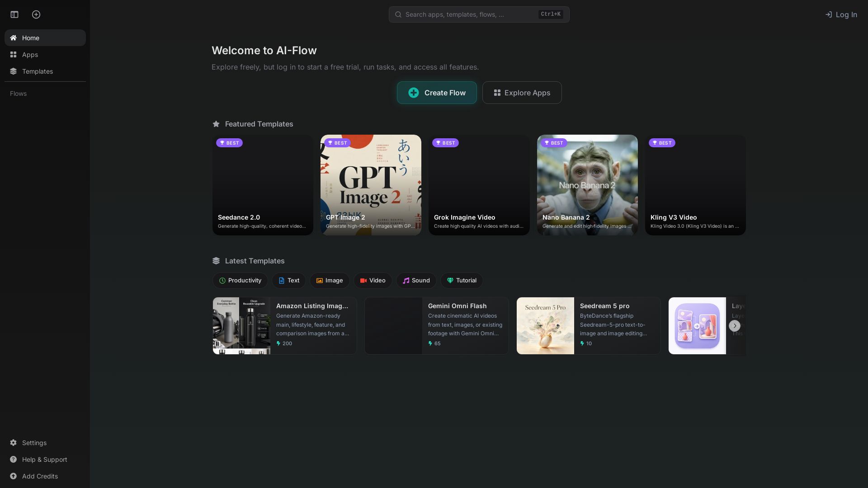
Task: Click the Latest Templates layers icon
Action: point(216,261)
